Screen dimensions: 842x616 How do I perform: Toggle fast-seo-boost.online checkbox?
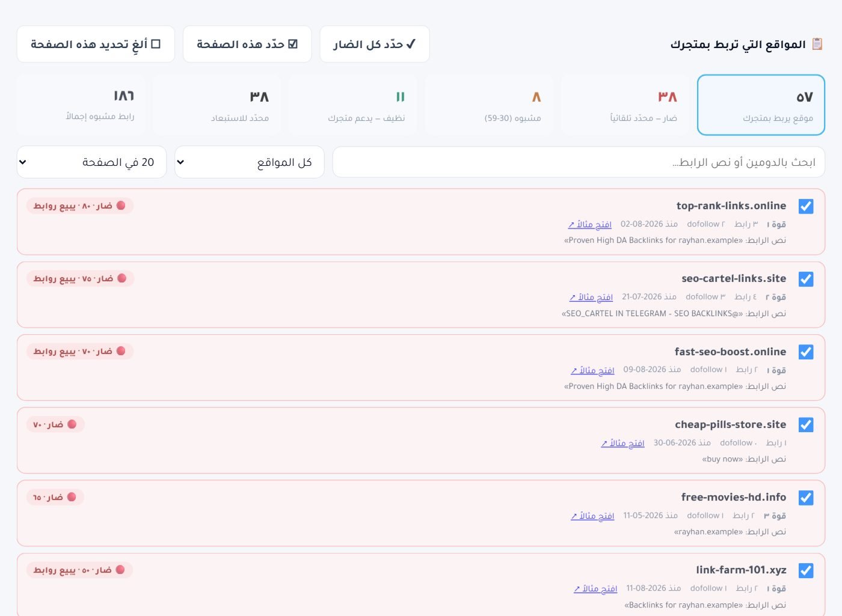[806, 352]
